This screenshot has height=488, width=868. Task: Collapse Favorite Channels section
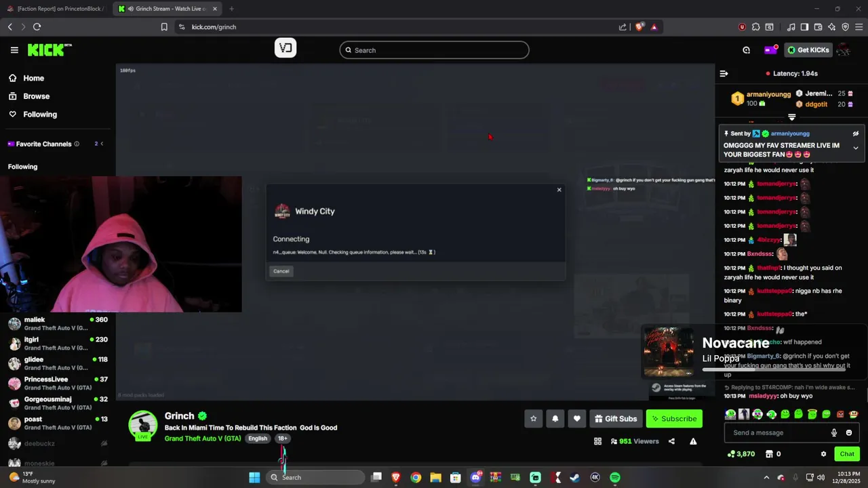tap(102, 144)
